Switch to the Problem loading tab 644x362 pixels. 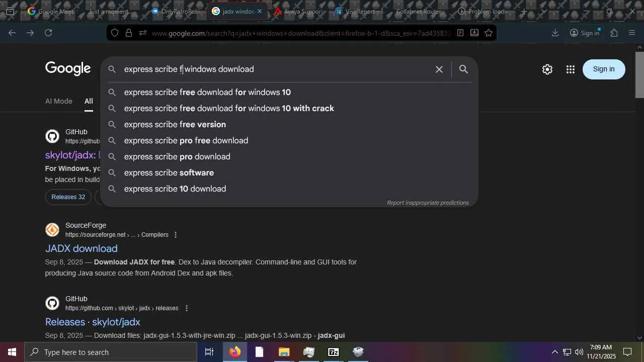pos(484,11)
